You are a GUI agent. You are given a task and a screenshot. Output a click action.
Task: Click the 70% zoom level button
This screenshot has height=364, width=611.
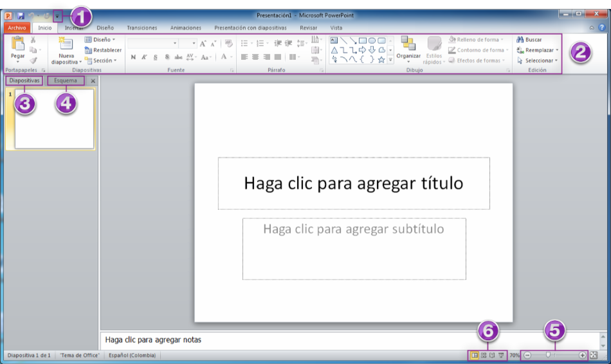pos(515,355)
